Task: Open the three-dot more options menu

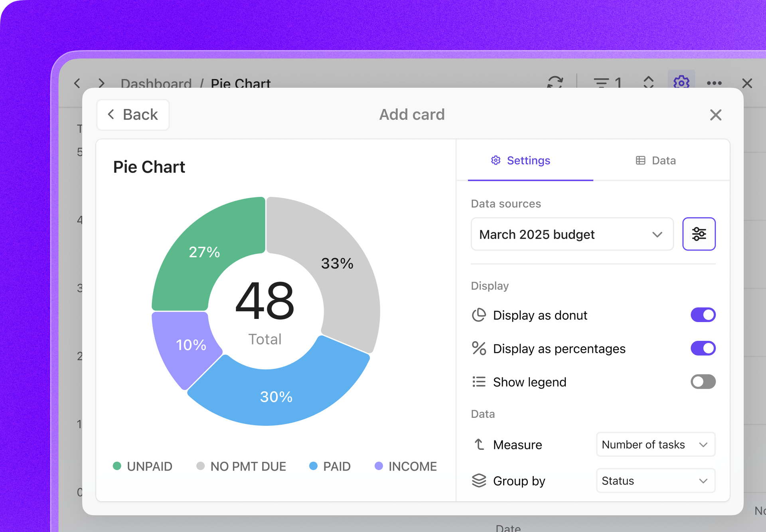Action: coord(714,83)
